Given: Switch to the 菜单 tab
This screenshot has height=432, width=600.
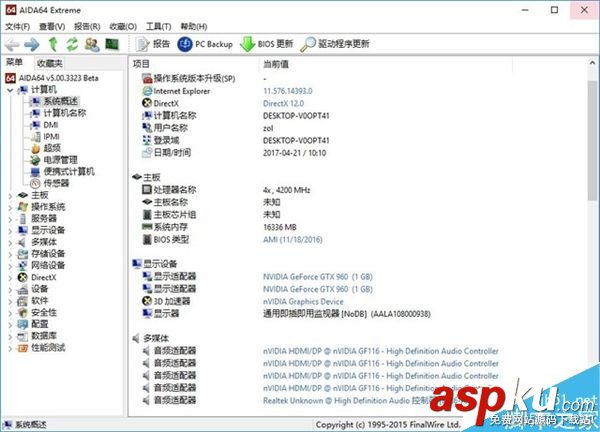Looking at the screenshot, I should pyautogui.click(x=15, y=62).
